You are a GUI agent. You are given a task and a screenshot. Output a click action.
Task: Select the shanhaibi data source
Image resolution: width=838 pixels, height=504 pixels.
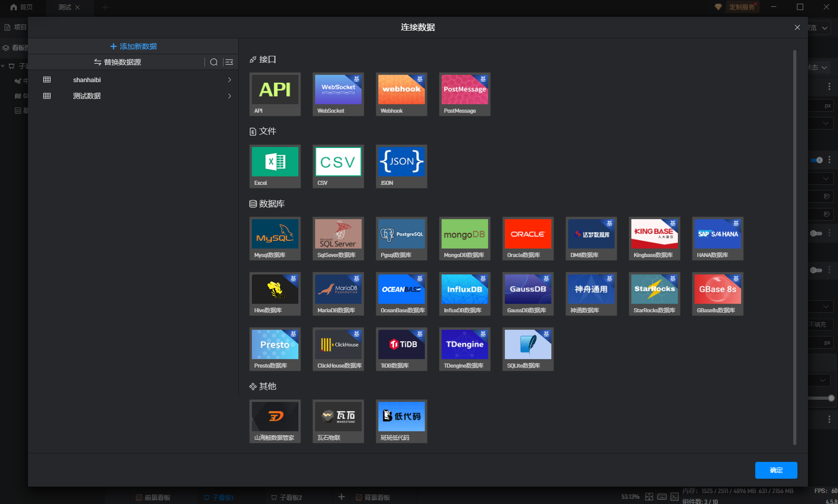pos(133,80)
